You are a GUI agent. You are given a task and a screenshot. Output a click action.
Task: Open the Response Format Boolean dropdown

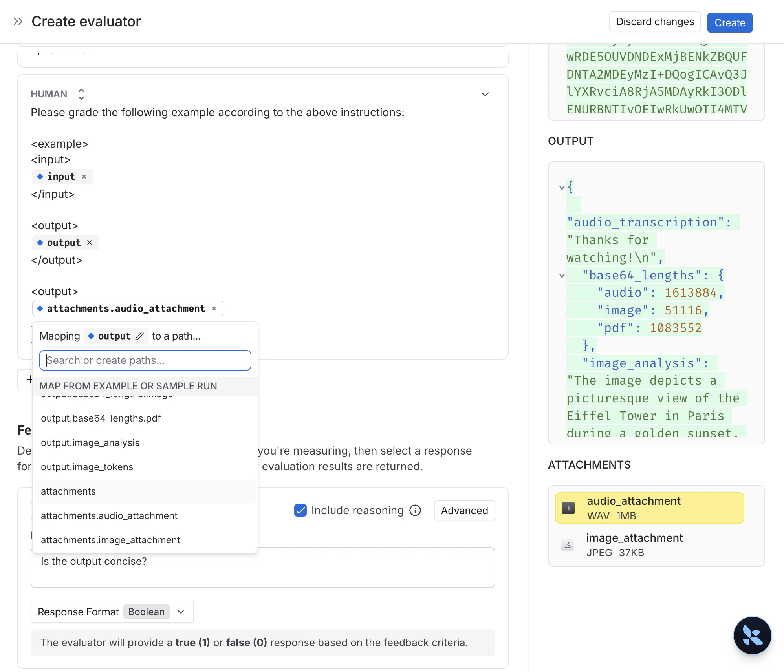181,612
